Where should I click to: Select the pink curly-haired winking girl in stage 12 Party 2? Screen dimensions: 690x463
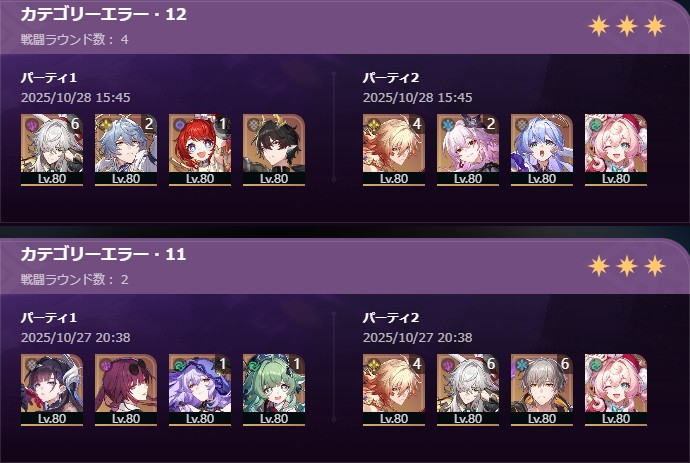[616, 150]
